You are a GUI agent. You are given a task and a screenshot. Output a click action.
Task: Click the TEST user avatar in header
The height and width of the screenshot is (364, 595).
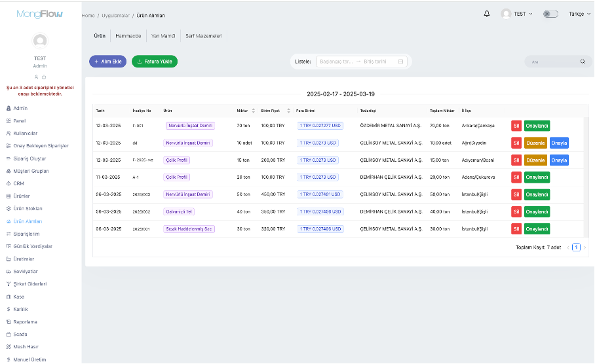[x=506, y=14]
